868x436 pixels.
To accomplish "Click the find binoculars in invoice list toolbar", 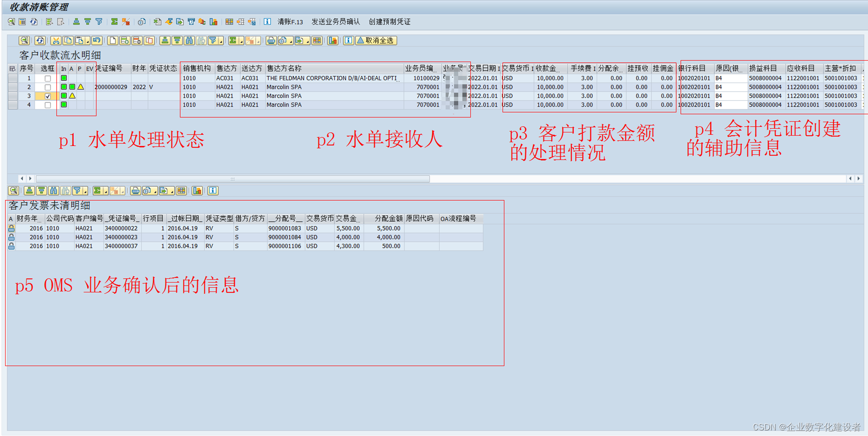I will 54,191.
